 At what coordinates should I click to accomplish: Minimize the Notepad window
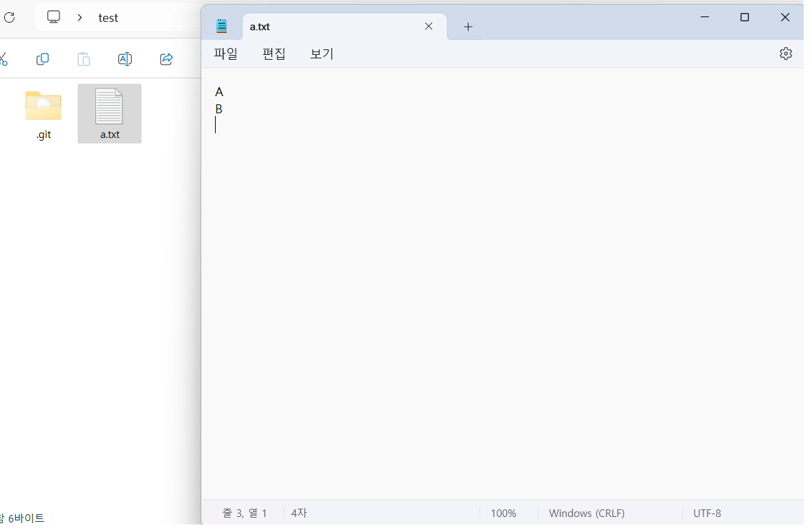tap(705, 17)
